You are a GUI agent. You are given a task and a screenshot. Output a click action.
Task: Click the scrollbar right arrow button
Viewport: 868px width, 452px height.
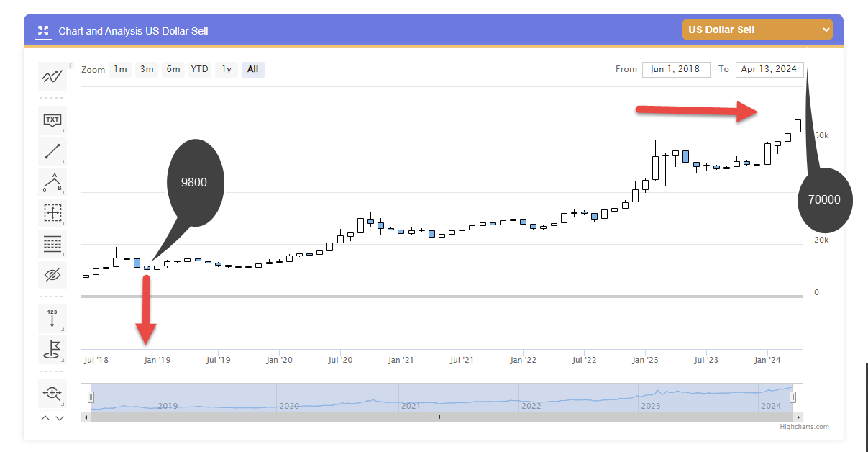click(x=798, y=417)
